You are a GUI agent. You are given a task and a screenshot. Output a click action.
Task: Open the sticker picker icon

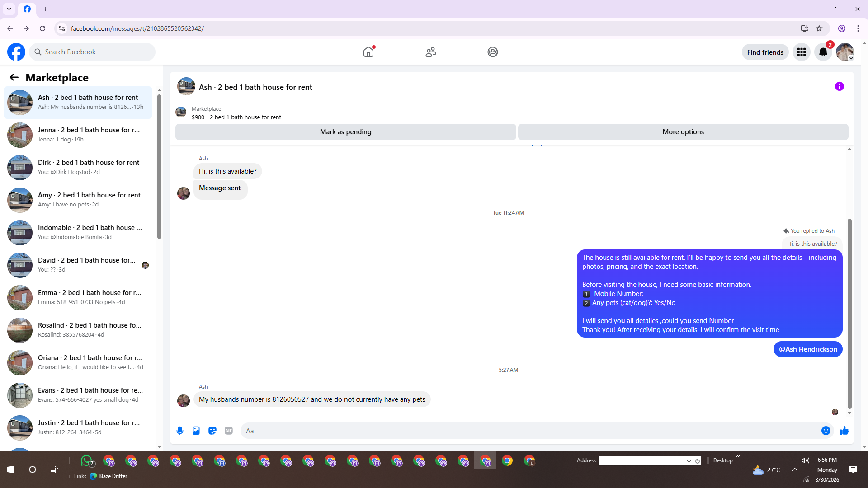point(212,431)
